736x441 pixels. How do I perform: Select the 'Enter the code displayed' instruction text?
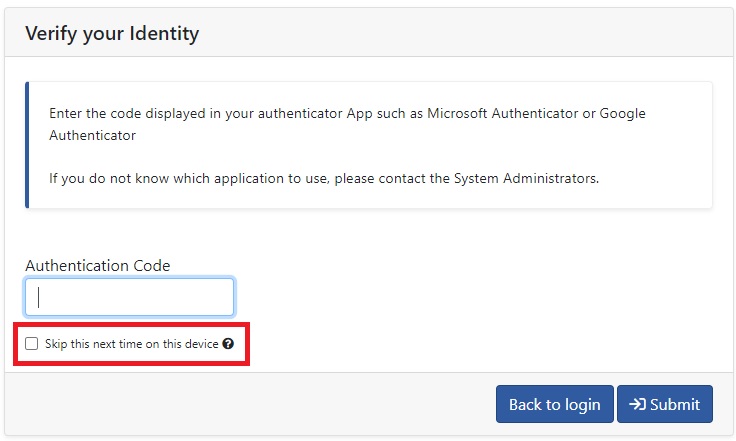click(347, 124)
